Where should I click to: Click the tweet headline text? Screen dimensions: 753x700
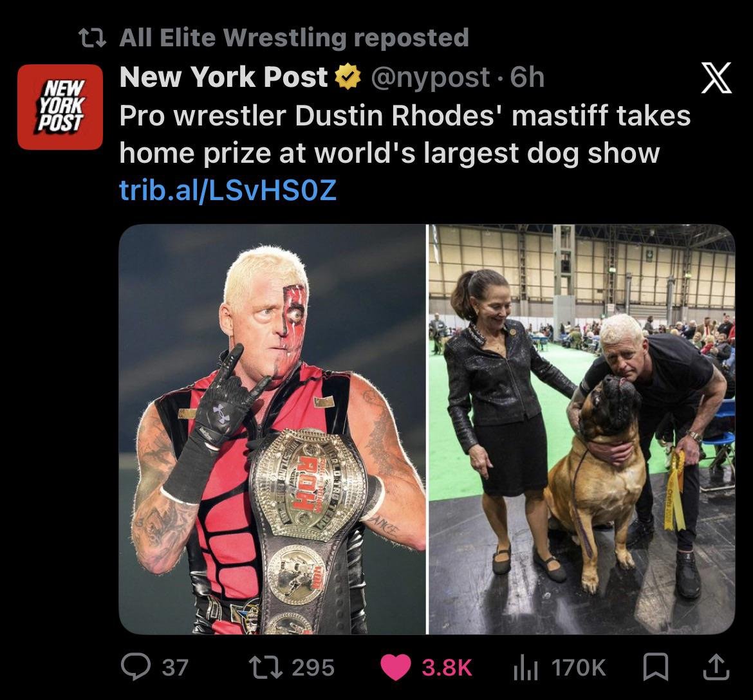pyautogui.click(x=405, y=134)
